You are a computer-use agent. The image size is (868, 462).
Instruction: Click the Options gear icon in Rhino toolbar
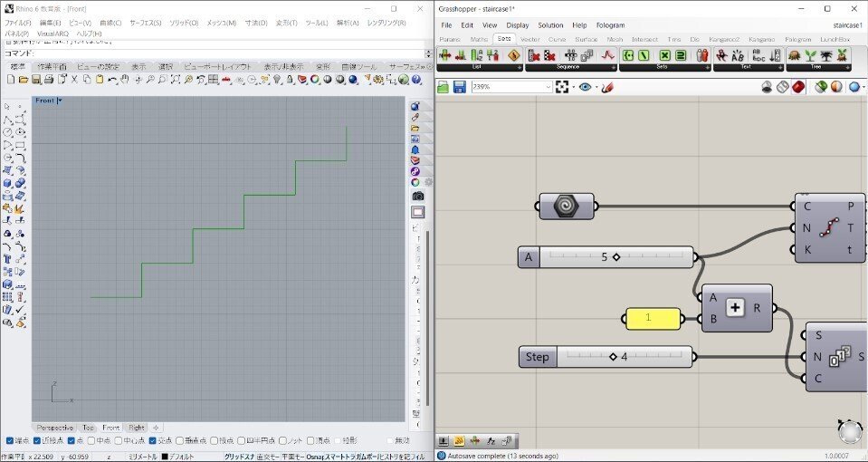(378, 79)
